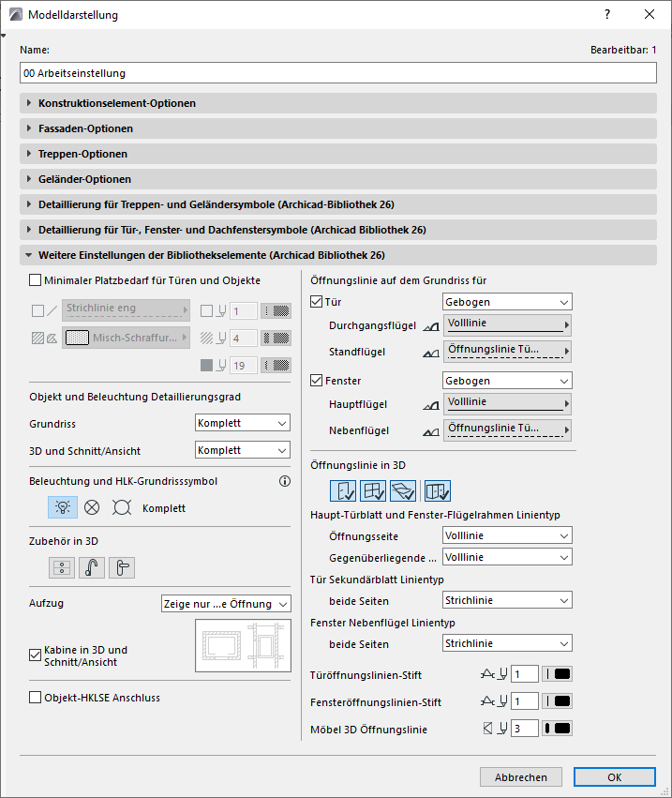672x798 pixels.
Task: Open the Öffnungsseite Volllinie dropdown
Action: (x=507, y=535)
